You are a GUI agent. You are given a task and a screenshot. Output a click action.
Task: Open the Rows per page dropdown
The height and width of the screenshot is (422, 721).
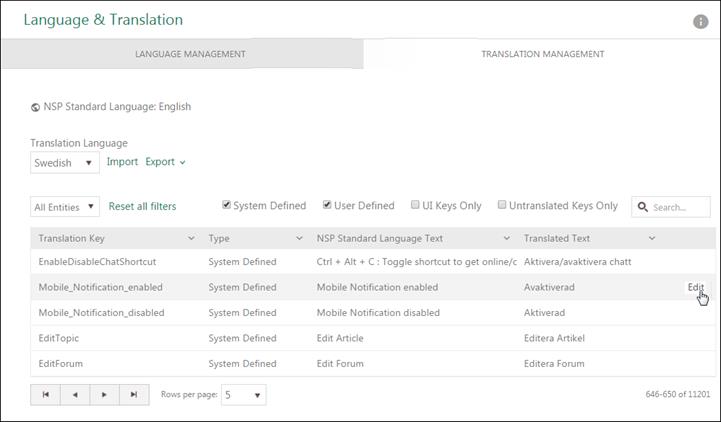tap(244, 395)
